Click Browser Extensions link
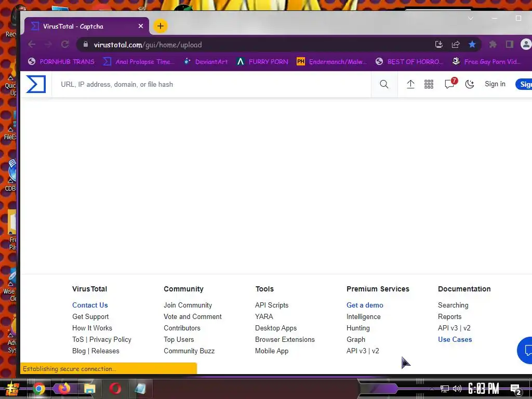 285,339
